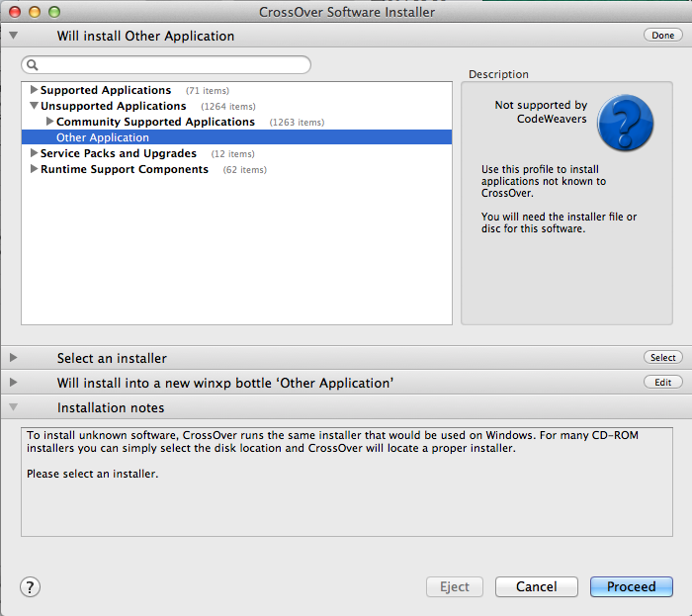This screenshot has height=616, width=692.
Task: Select Supported Applications label
Action: 106,90
